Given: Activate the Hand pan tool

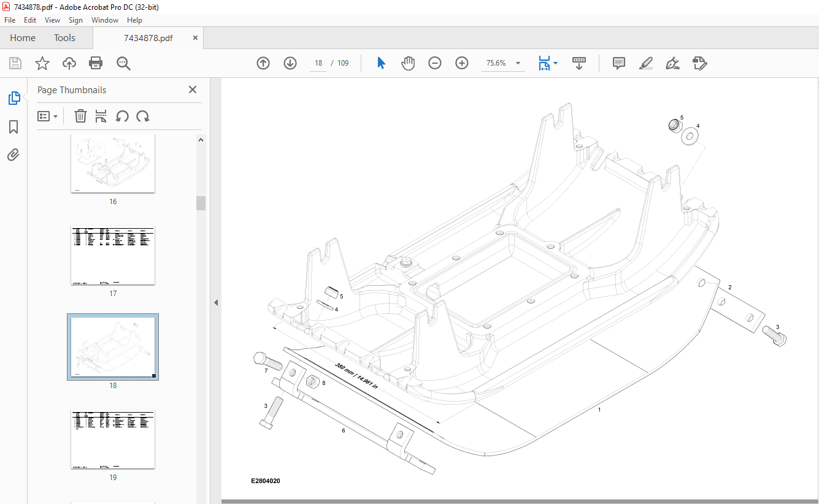Looking at the screenshot, I should (x=408, y=63).
